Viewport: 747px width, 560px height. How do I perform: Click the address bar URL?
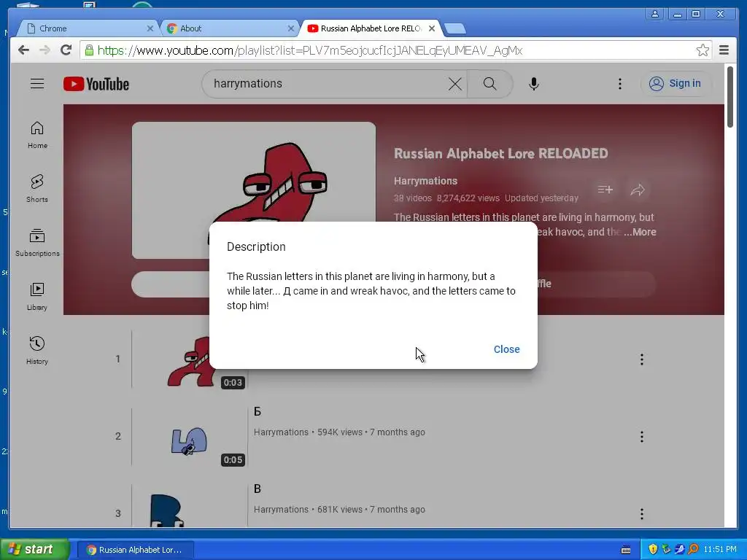309,50
